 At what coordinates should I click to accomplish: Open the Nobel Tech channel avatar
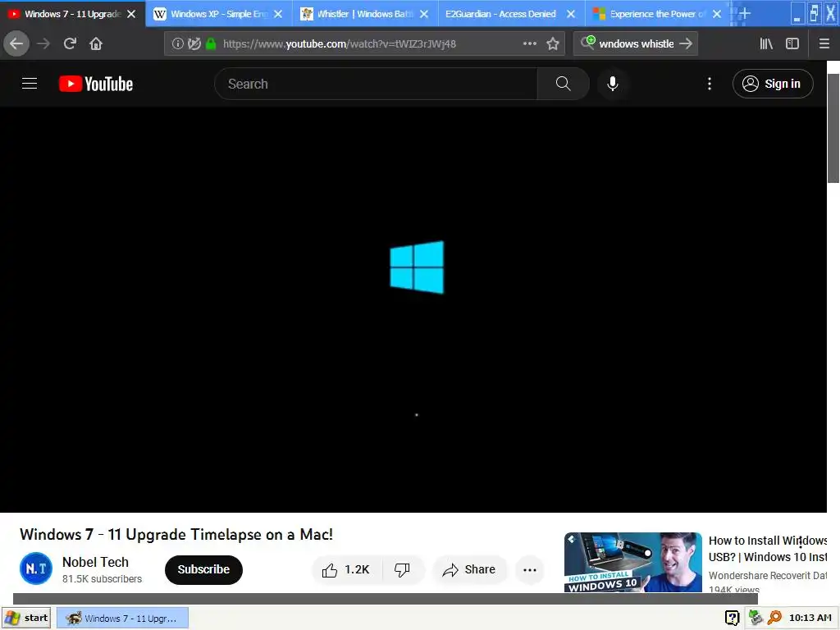tap(36, 568)
